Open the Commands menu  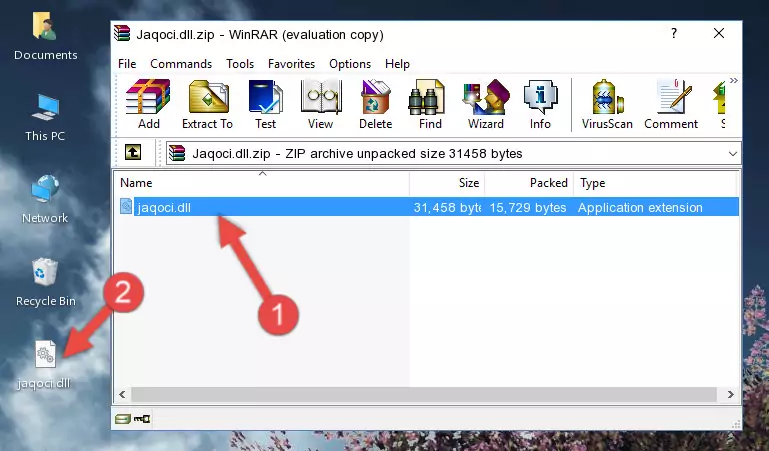click(x=181, y=64)
